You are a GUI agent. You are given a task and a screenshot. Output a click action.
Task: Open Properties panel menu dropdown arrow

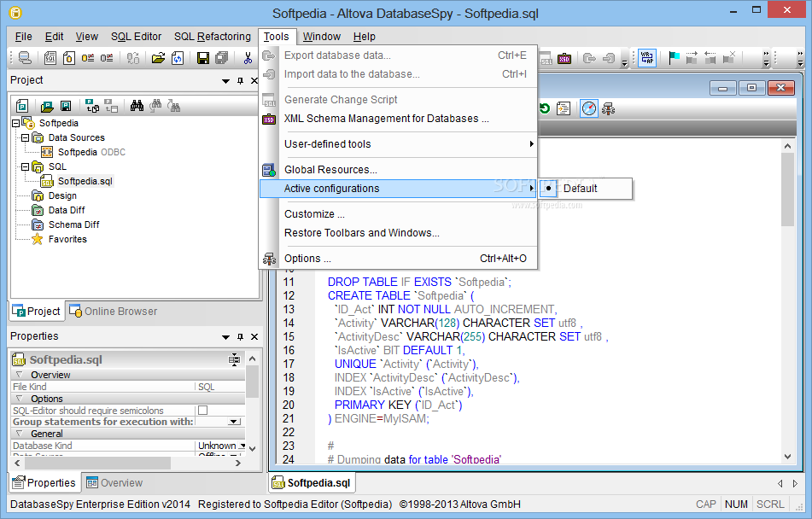click(225, 336)
